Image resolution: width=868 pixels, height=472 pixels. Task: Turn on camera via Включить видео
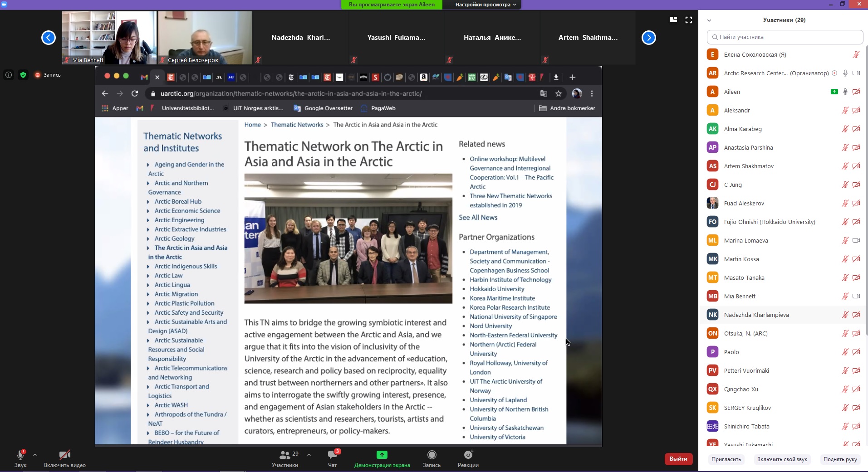65,458
